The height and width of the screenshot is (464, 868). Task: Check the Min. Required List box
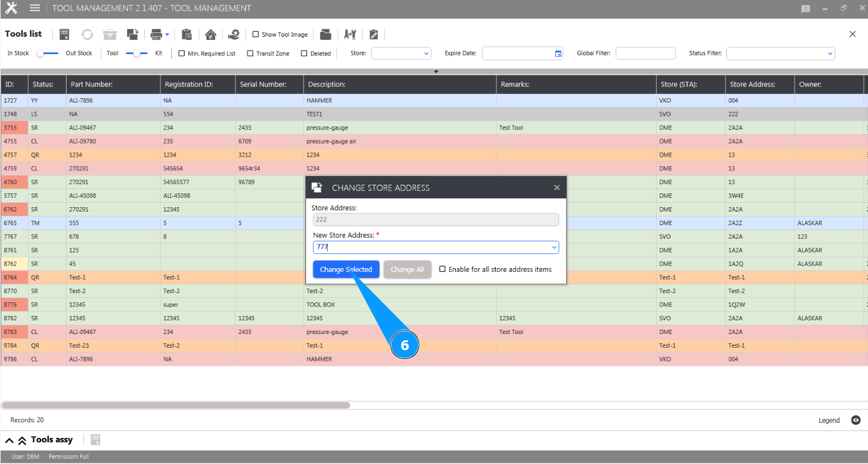pyautogui.click(x=182, y=53)
